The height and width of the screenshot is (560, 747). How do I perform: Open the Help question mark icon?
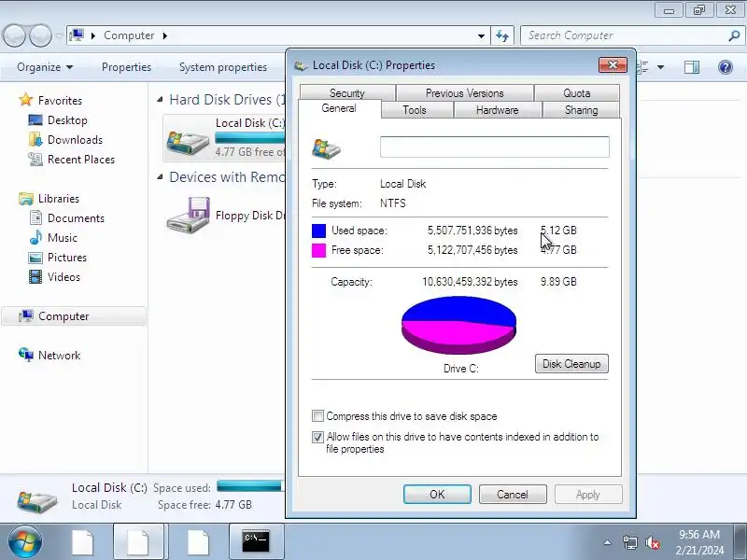[726, 67]
